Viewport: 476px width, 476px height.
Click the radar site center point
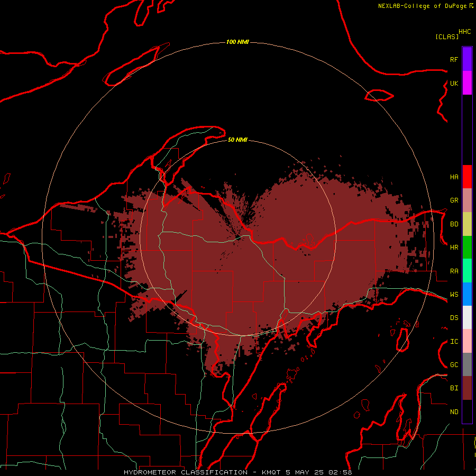tap(239, 238)
